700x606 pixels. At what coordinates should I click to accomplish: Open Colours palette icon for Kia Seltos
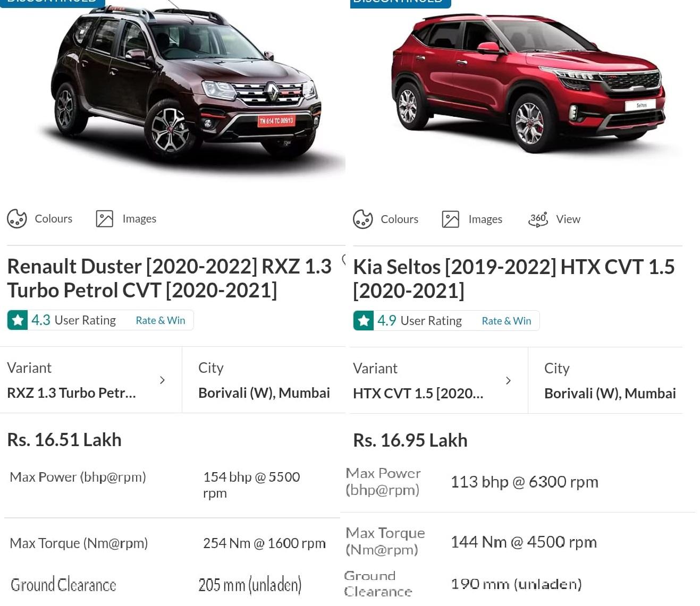click(363, 219)
